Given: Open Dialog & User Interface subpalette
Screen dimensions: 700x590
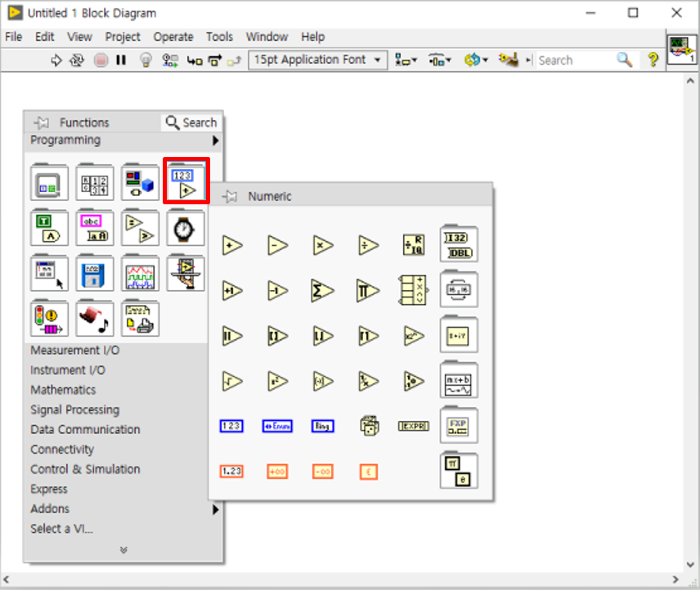Looking at the screenshot, I should click(x=50, y=274).
